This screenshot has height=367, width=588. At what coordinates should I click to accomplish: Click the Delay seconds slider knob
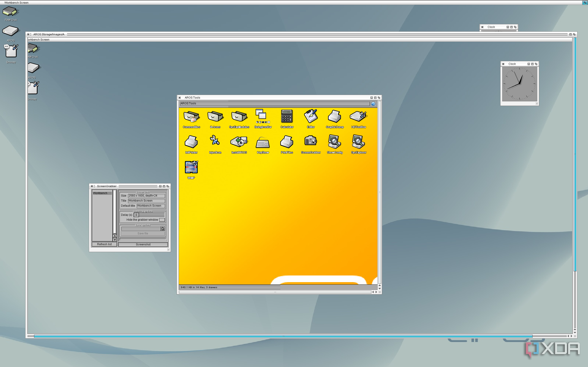click(136, 215)
